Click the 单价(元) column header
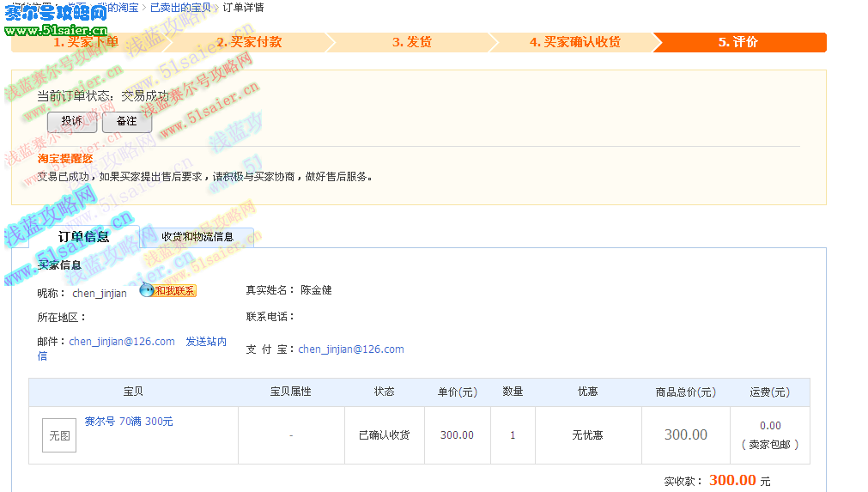Viewport: 868px width, 492px height. (458, 392)
